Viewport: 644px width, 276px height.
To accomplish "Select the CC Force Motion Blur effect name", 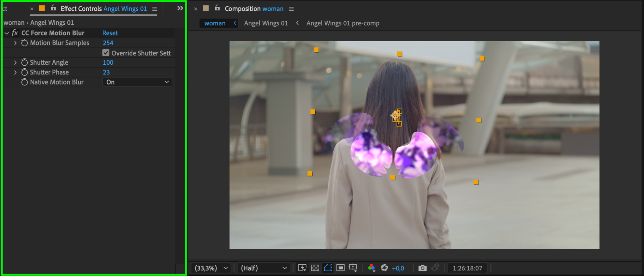I will click(53, 33).
